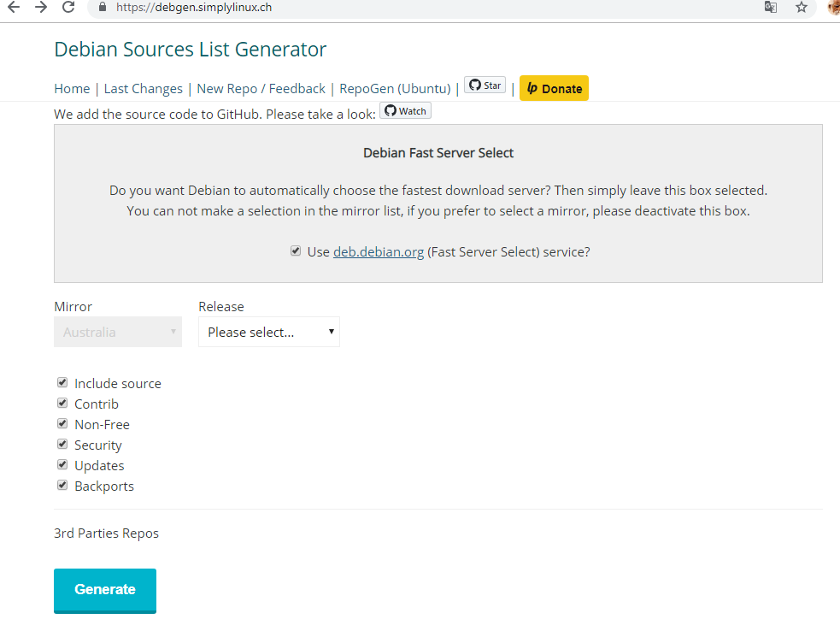Bookmark this page with the star icon
840x625 pixels.
coord(802,7)
